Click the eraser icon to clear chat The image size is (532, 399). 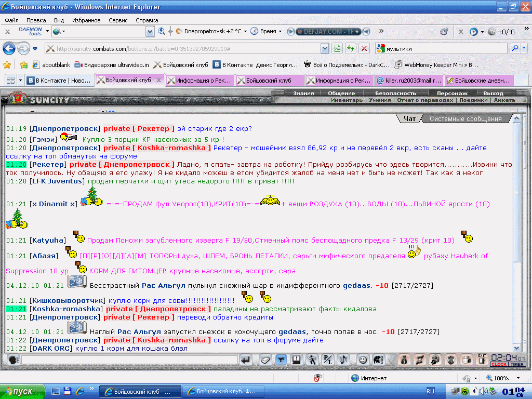[x=265, y=360]
